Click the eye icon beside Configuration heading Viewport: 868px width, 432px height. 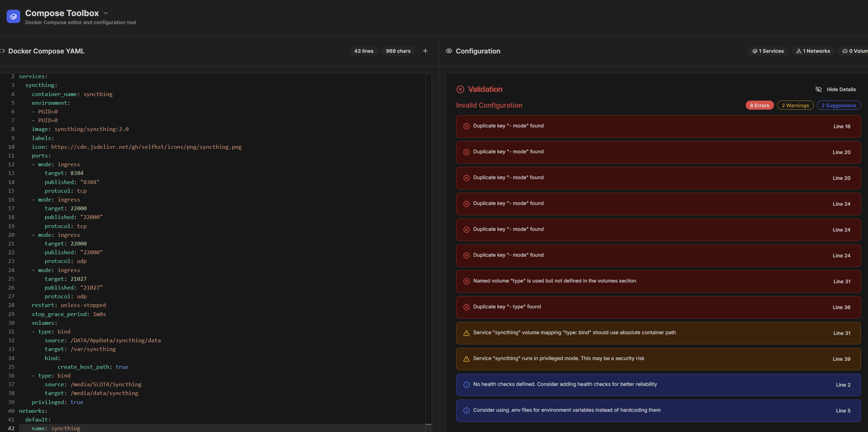(449, 51)
